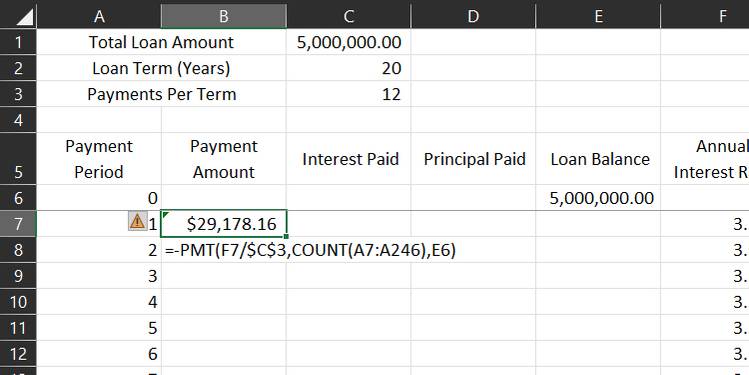Select the payments per term value 12

349,94
